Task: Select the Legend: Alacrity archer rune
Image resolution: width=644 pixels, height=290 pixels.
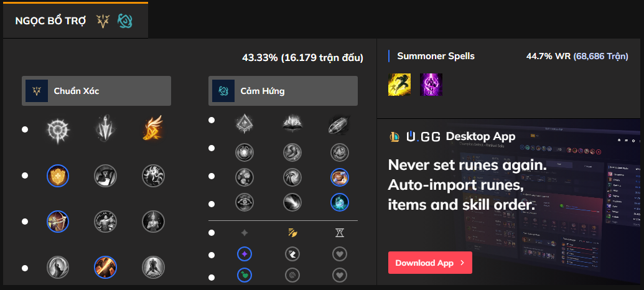Action: (x=58, y=221)
